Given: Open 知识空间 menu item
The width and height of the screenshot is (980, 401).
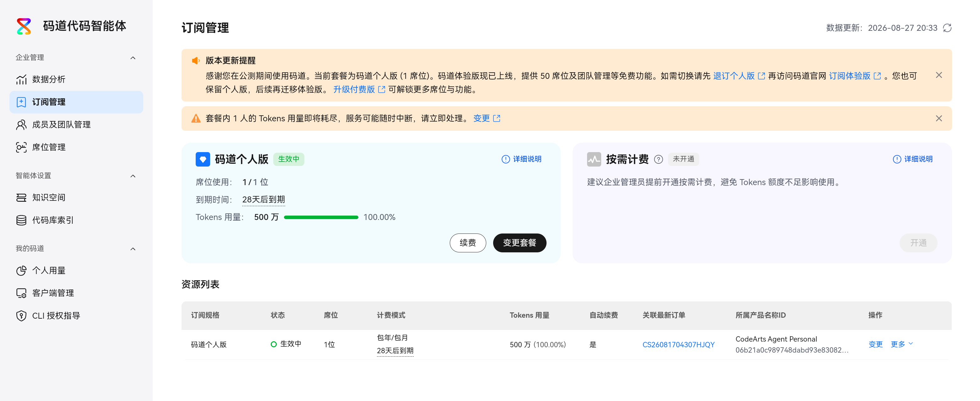Looking at the screenshot, I should 76,197.
